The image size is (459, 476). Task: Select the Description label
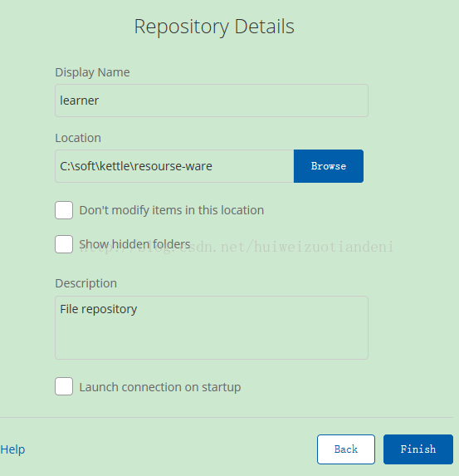pos(85,283)
